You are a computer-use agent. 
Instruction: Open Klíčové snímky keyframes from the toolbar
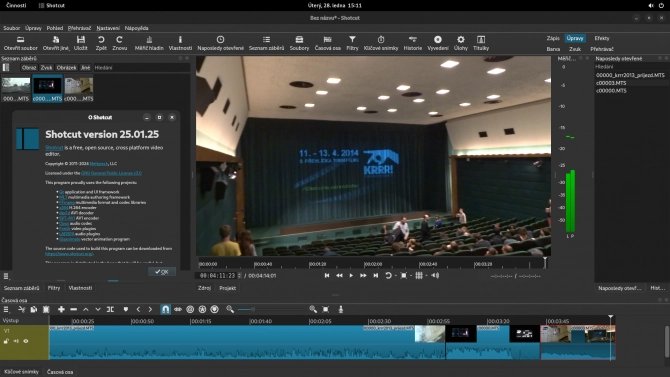tap(381, 43)
